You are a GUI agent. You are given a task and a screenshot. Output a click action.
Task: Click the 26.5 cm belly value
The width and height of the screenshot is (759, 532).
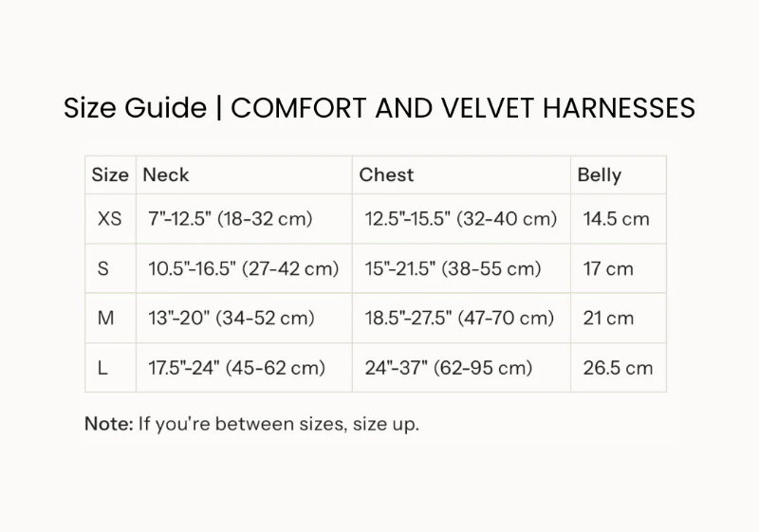(x=618, y=367)
